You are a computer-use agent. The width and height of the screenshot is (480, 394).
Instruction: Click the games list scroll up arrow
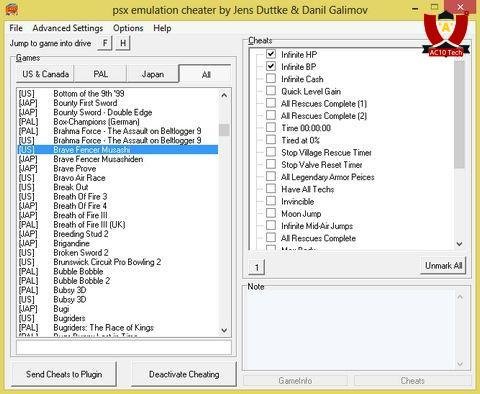tap(224, 95)
